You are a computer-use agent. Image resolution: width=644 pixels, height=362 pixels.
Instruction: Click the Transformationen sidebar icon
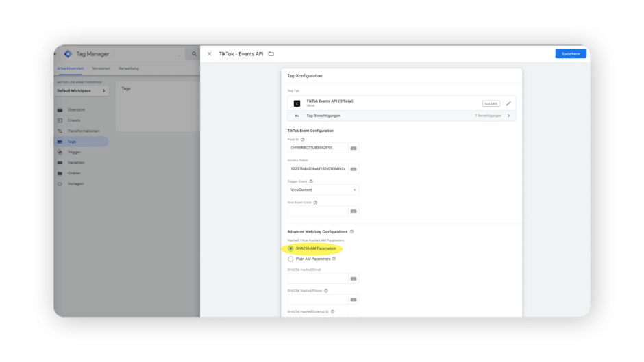click(60, 131)
